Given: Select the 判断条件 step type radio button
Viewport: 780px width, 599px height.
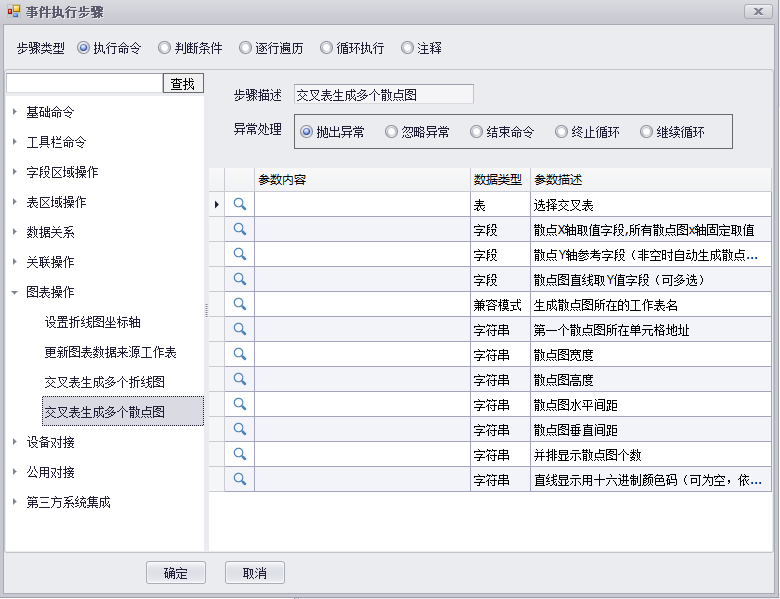Looking at the screenshot, I should pyautogui.click(x=165, y=48).
